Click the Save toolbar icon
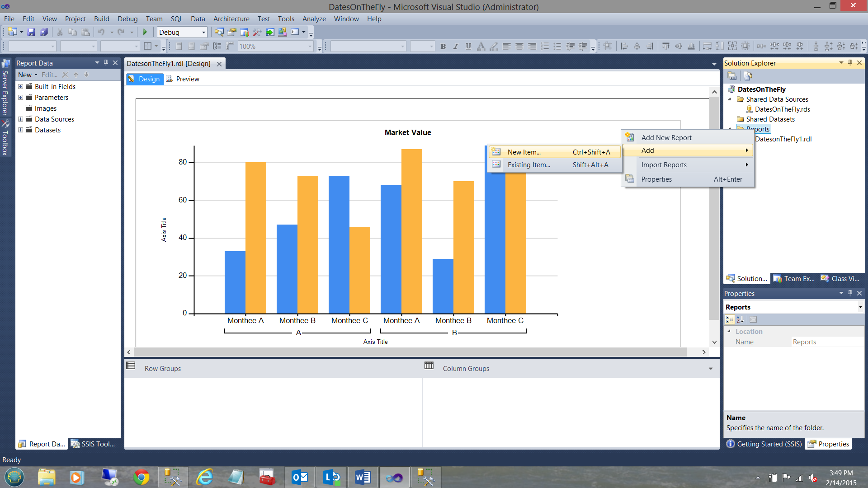This screenshot has height=488, width=868. tap(31, 32)
